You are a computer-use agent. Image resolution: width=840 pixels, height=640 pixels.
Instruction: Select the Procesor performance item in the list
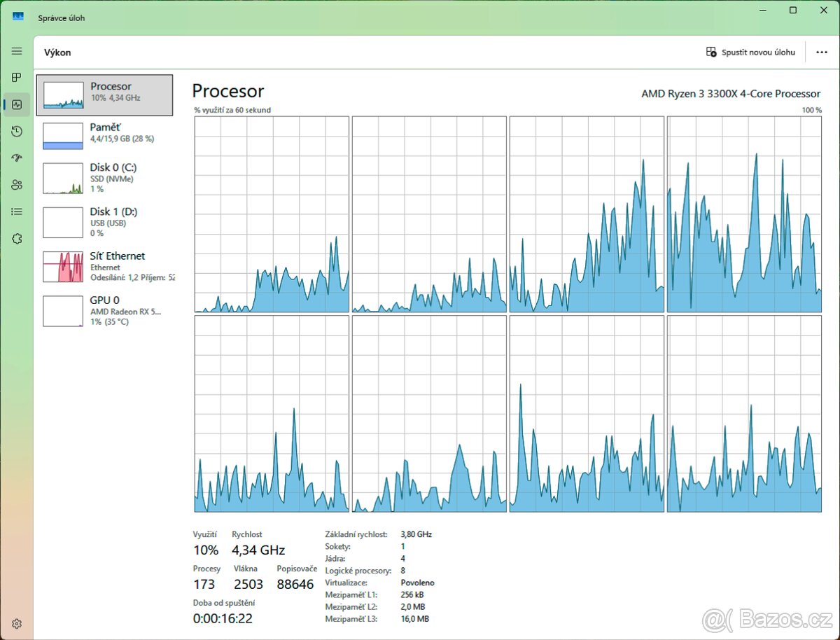(x=104, y=95)
